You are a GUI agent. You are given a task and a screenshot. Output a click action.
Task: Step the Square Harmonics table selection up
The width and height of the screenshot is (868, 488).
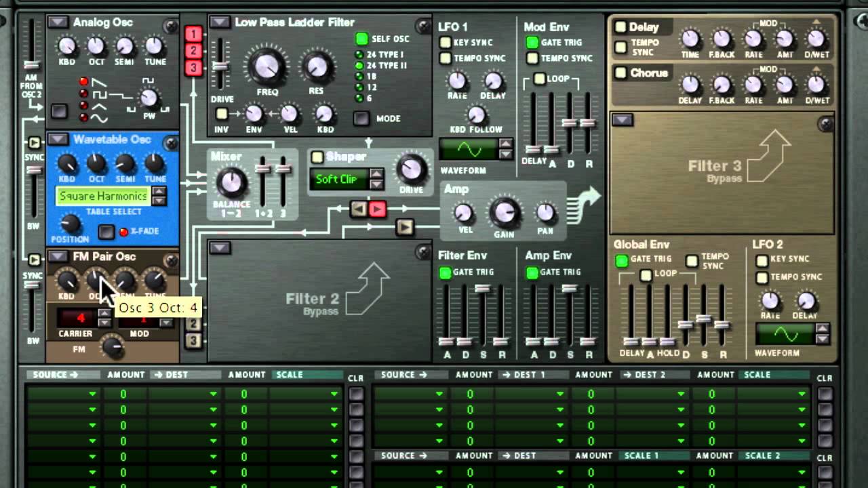click(159, 192)
